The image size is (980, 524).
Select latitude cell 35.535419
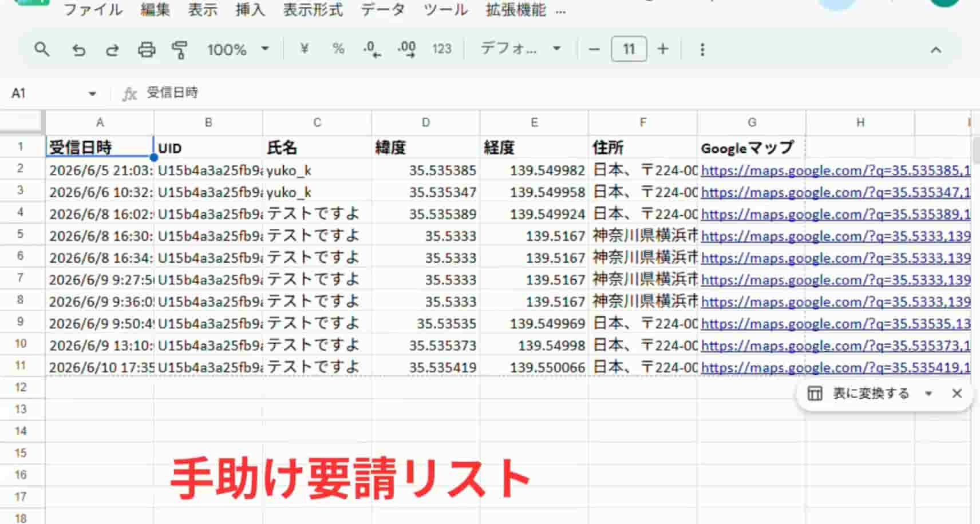pos(425,367)
